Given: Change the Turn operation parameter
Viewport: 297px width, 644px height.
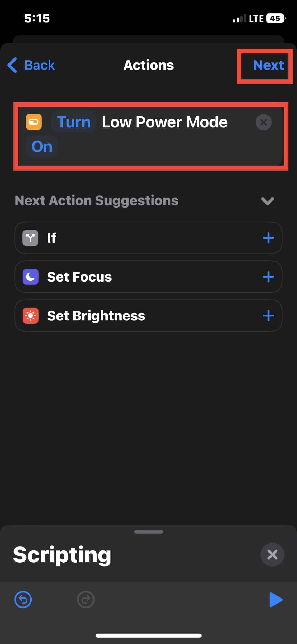Looking at the screenshot, I should click(x=74, y=122).
